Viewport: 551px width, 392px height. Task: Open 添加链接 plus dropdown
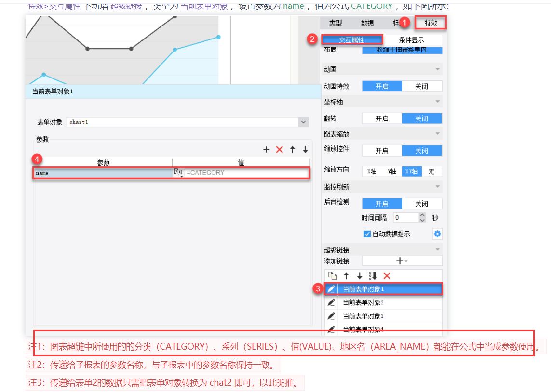tap(402, 261)
